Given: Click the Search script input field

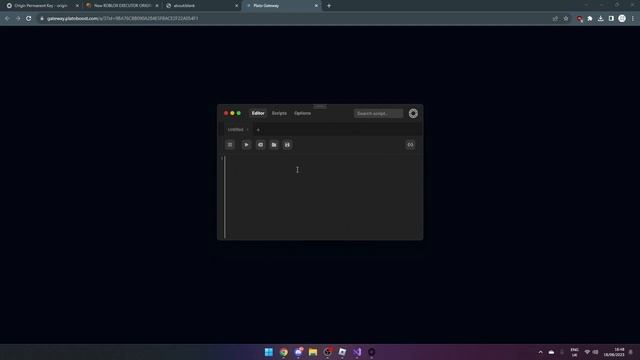Looking at the screenshot, I should point(378,113).
